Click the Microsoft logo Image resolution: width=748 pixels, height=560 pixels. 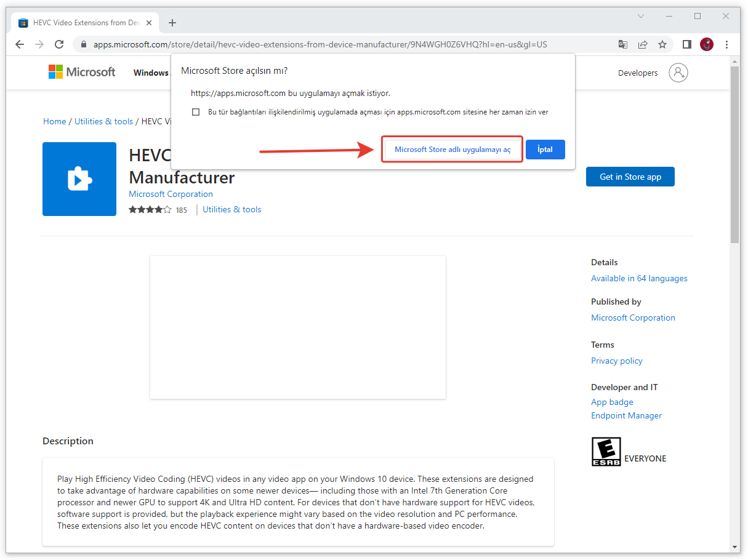click(x=82, y=72)
